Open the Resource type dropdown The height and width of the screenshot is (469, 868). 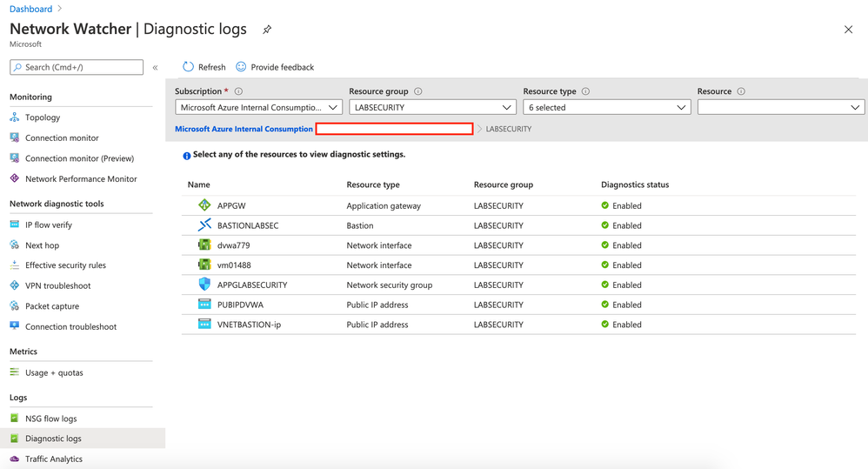click(607, 107)
